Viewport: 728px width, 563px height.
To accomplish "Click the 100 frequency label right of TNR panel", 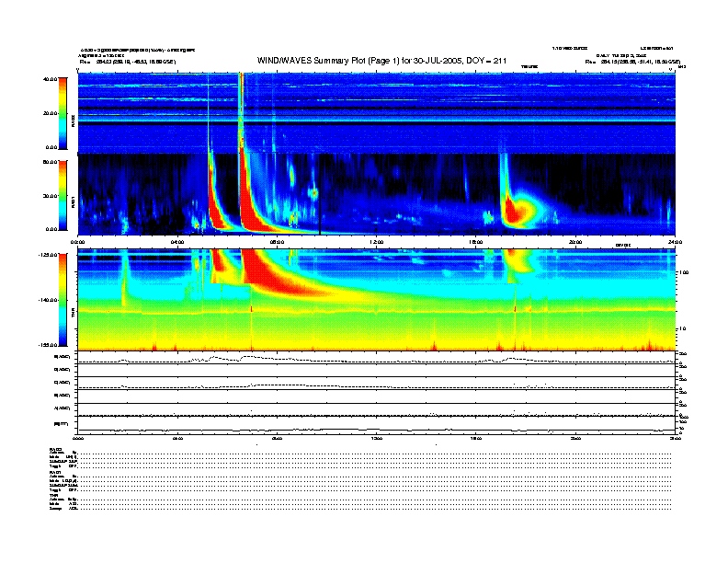I will [x=683, y=272].
